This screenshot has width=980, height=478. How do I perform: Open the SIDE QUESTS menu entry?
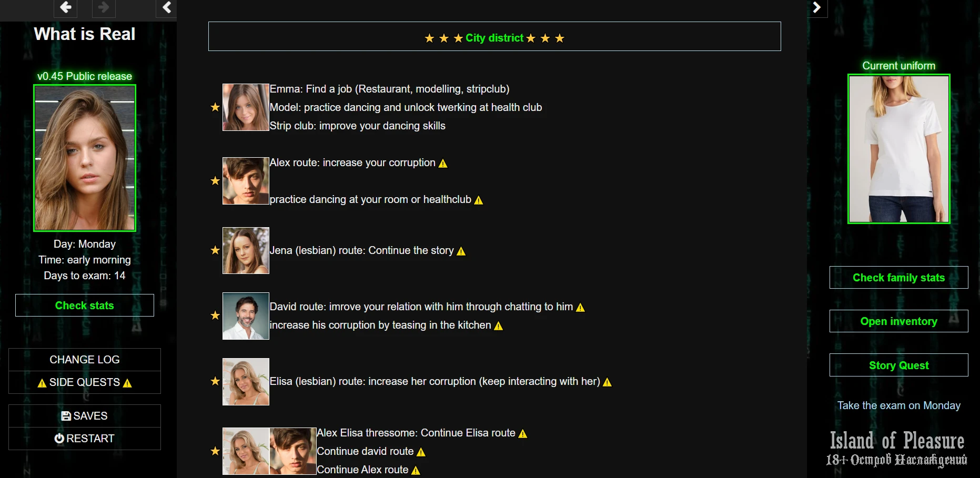click(85, 382)
